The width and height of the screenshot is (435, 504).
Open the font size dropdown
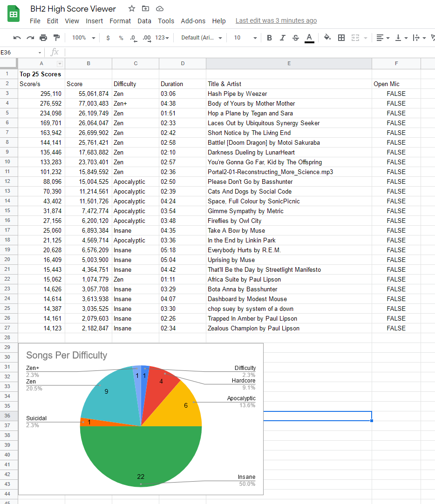click(x=245, y=38)
